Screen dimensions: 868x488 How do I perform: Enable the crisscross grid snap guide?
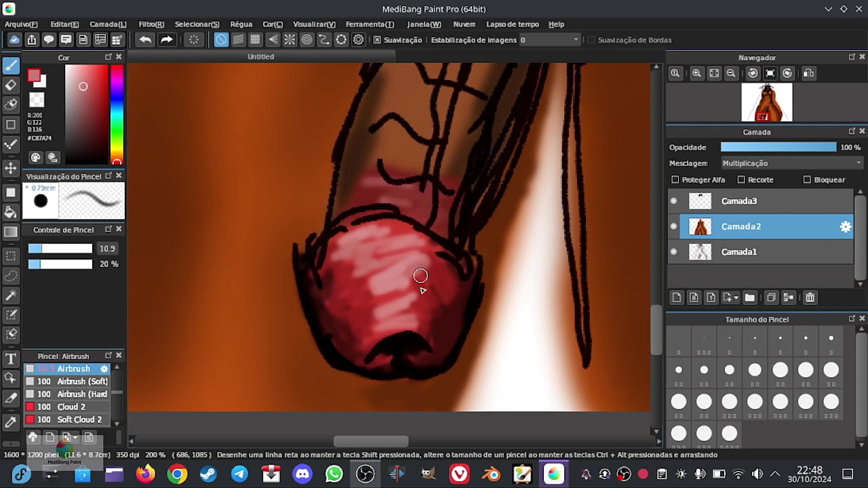tap(255, 40)
